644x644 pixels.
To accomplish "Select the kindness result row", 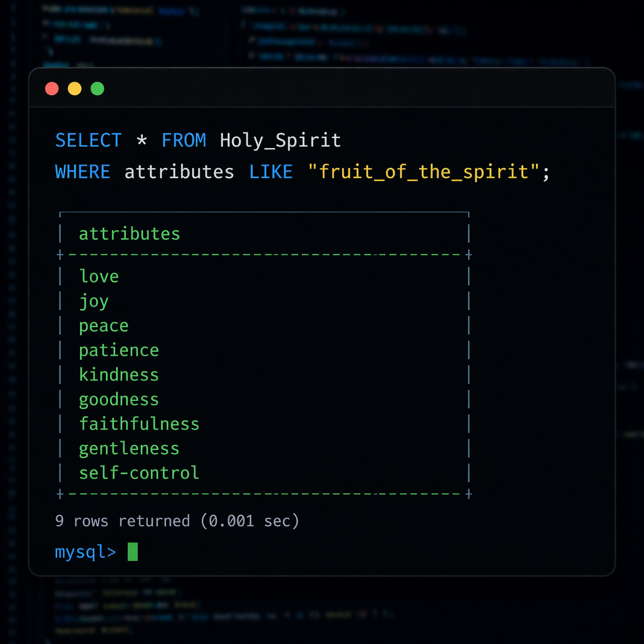I will [x=119, y=375].
